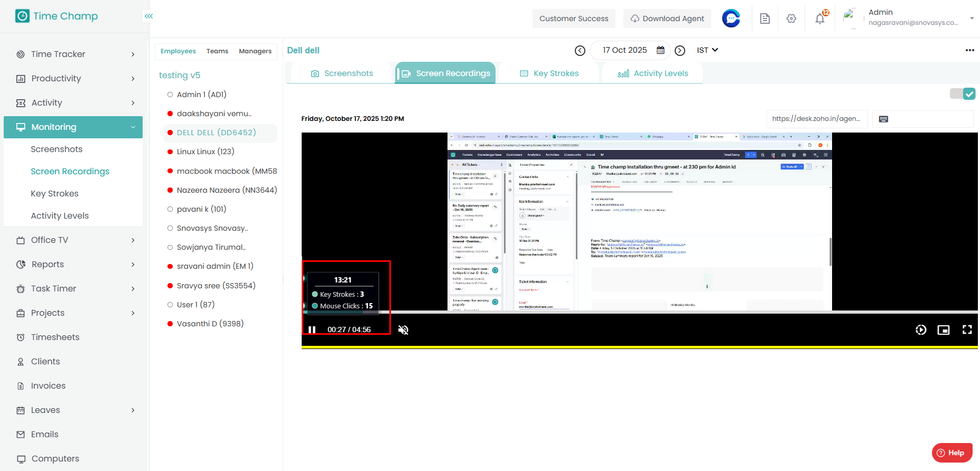The width and height of the screenshot is (980, 471).
Task: Enter fullscreen video mode
Action: [x=967, y=329]
